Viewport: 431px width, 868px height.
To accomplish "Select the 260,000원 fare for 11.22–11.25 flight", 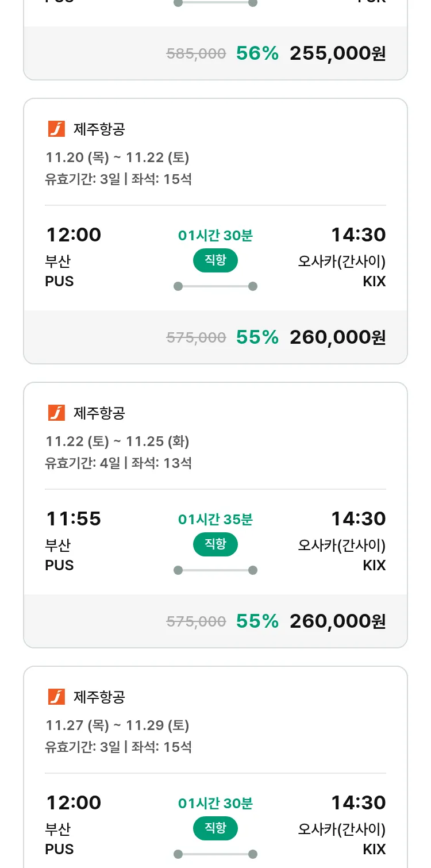I will point(337,621).
